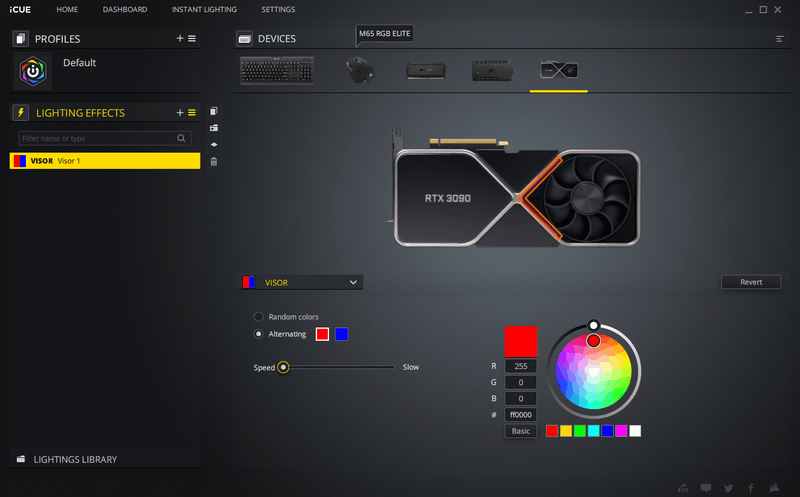Select the fourth device thumbnail before the GPU
The width and height of the screenshot is (800, 497).
(492, 70)
